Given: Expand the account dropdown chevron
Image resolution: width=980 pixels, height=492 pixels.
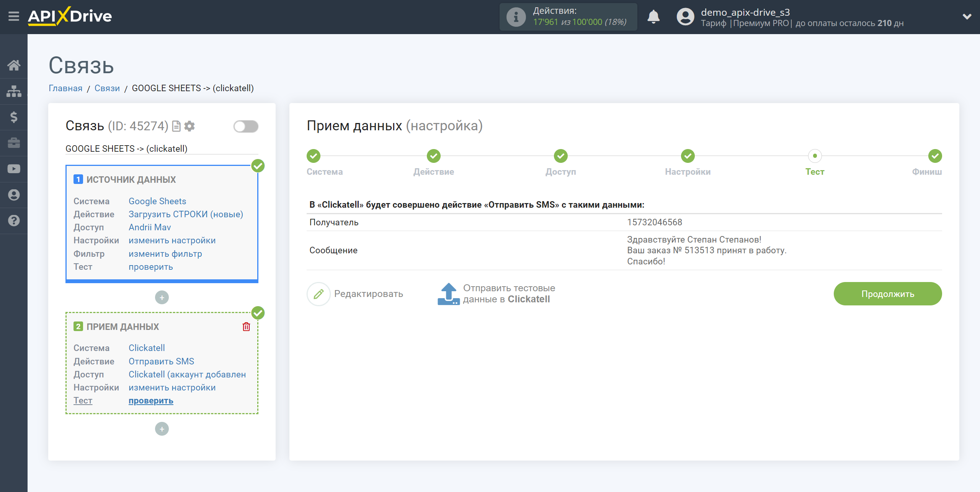Looking at the screenshot, I should pyautogui.click(x=967, y=17).
